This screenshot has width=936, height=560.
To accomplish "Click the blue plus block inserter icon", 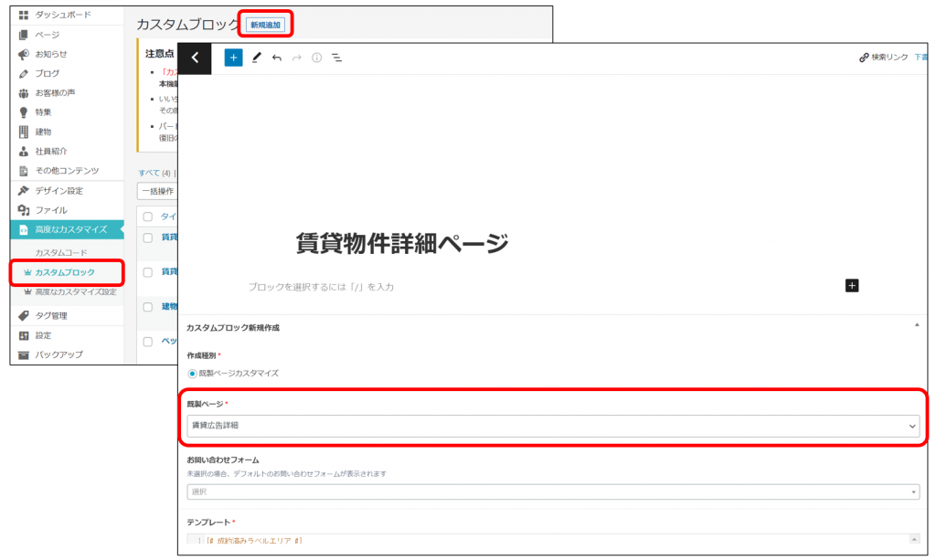I will (x=233, y=58).
